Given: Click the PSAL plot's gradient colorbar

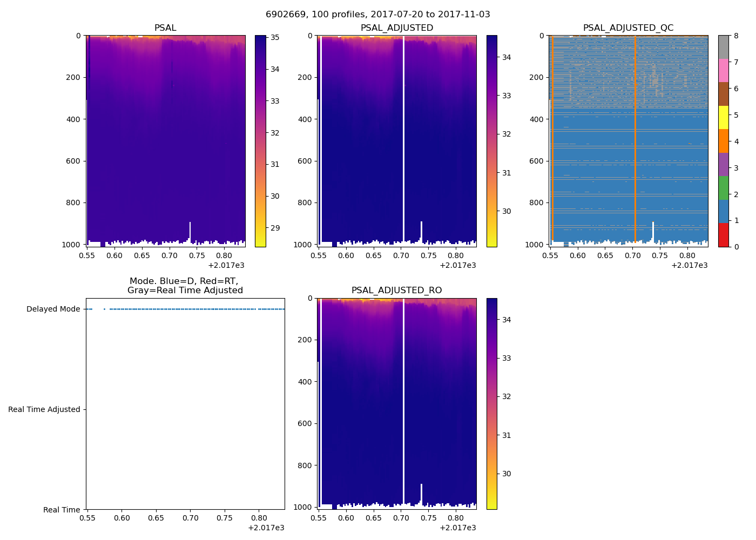Looking at the screenshot, I should pyautogui.click(x=260, y=141).
